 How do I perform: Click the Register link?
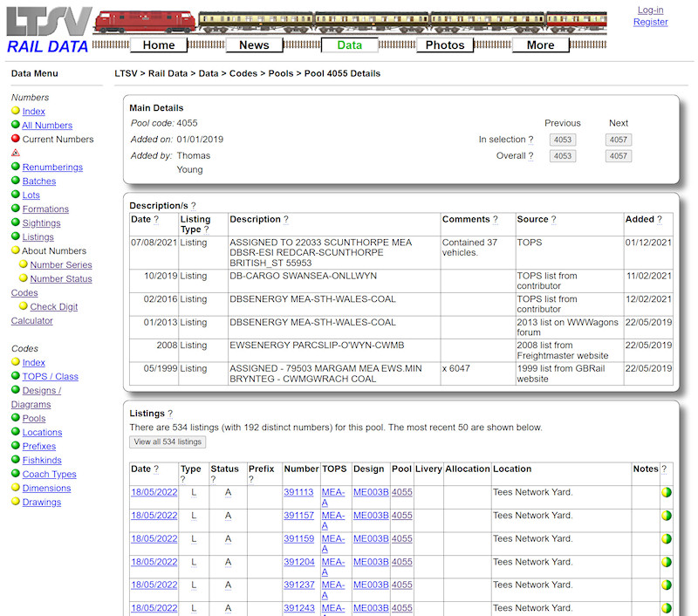coord(650,21)
